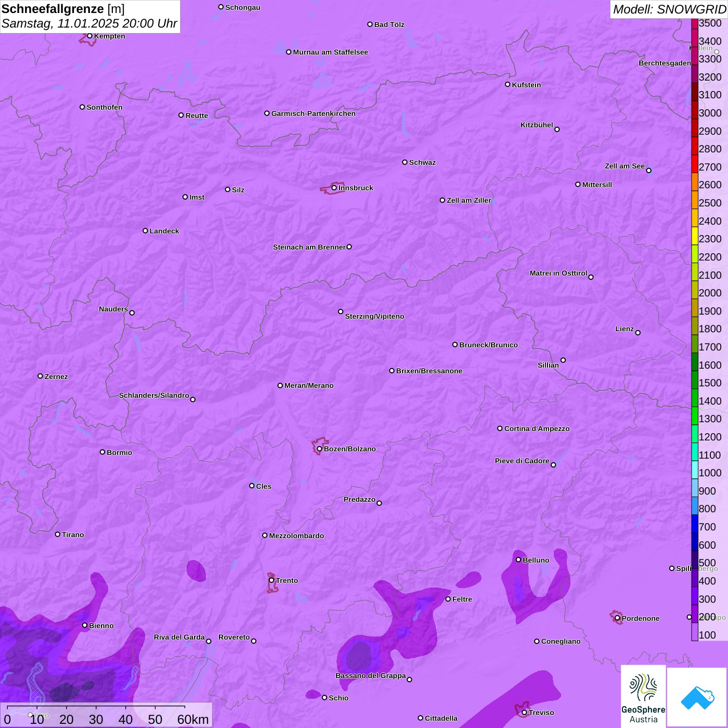Click the Kitzbühel location dot

pyautogui.click(x=557, y=129)
